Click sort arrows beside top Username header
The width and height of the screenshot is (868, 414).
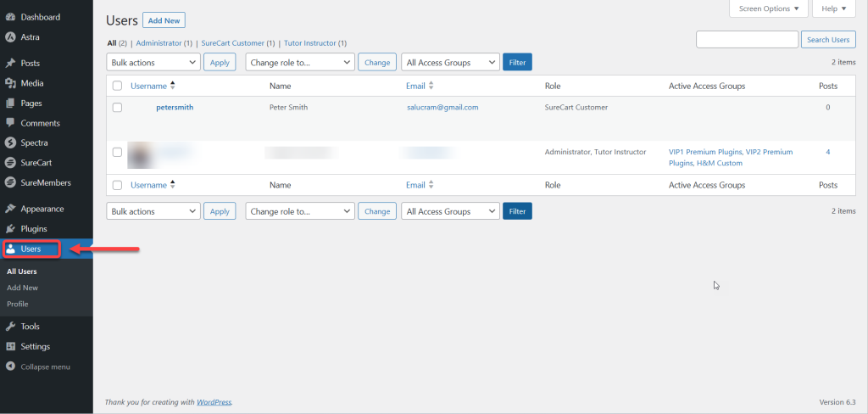[173, 86]
